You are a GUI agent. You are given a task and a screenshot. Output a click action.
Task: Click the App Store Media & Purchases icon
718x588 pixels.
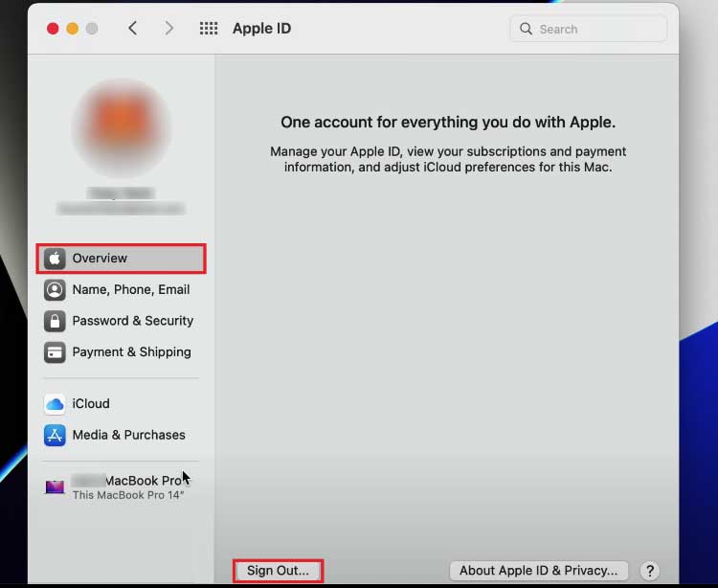click(55, 435)
